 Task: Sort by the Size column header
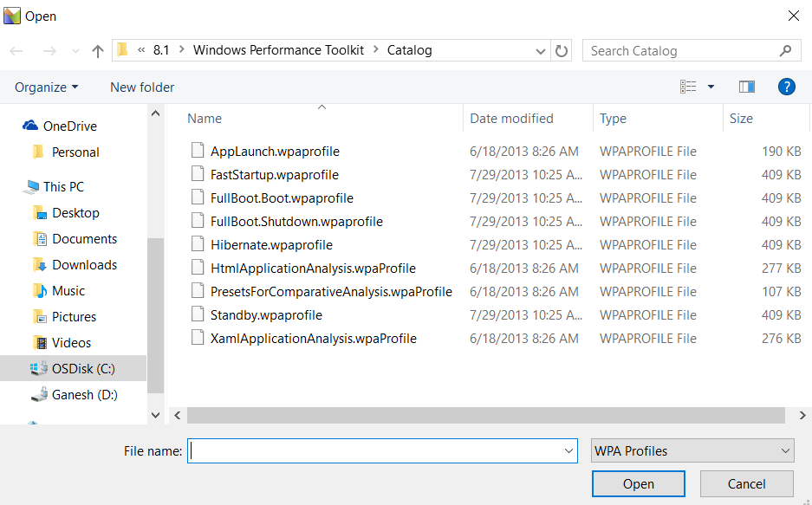point(741,119)
